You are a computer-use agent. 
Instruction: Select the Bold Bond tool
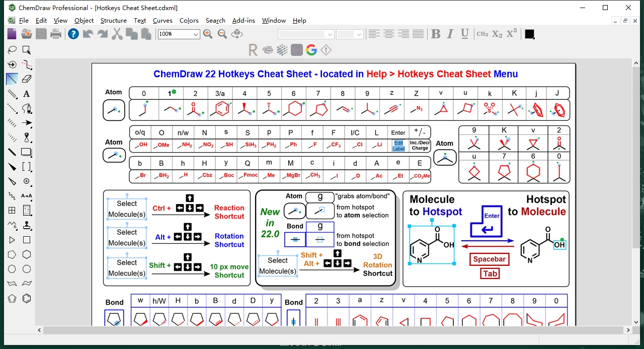[12, 152]
